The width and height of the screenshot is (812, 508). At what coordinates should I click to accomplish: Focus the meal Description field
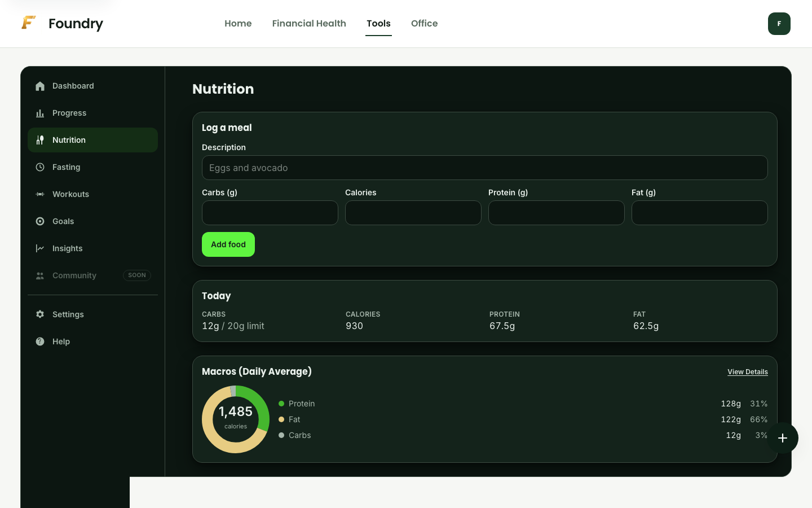[x=485, y=168]
